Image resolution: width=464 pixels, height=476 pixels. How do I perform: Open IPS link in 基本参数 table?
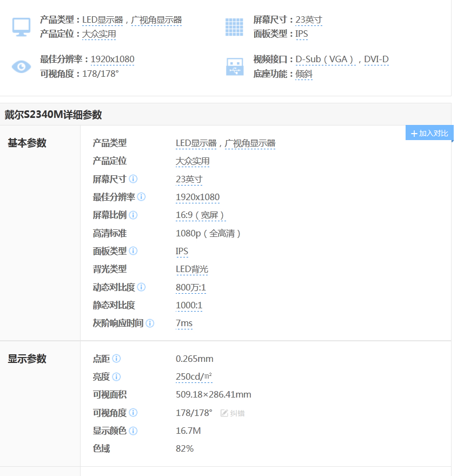click(182, 252)
